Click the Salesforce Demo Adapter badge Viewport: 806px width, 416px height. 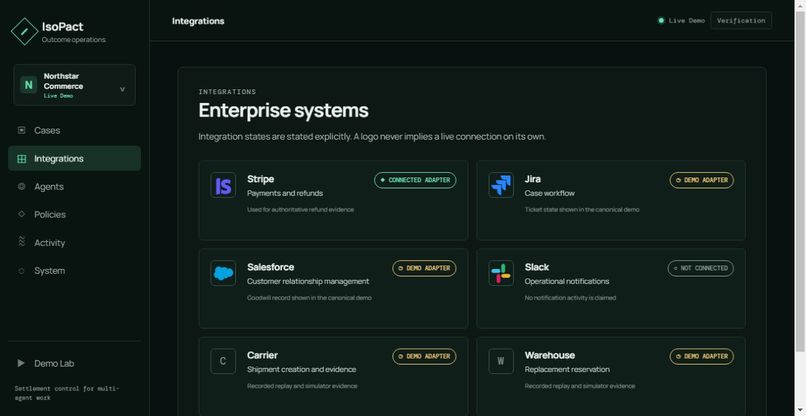pos(424,268)
